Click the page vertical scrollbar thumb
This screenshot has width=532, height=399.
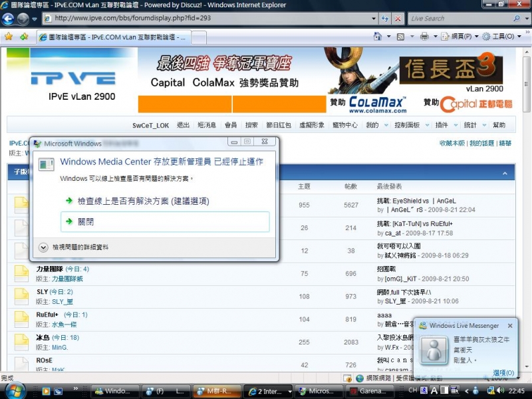[527, 84]
